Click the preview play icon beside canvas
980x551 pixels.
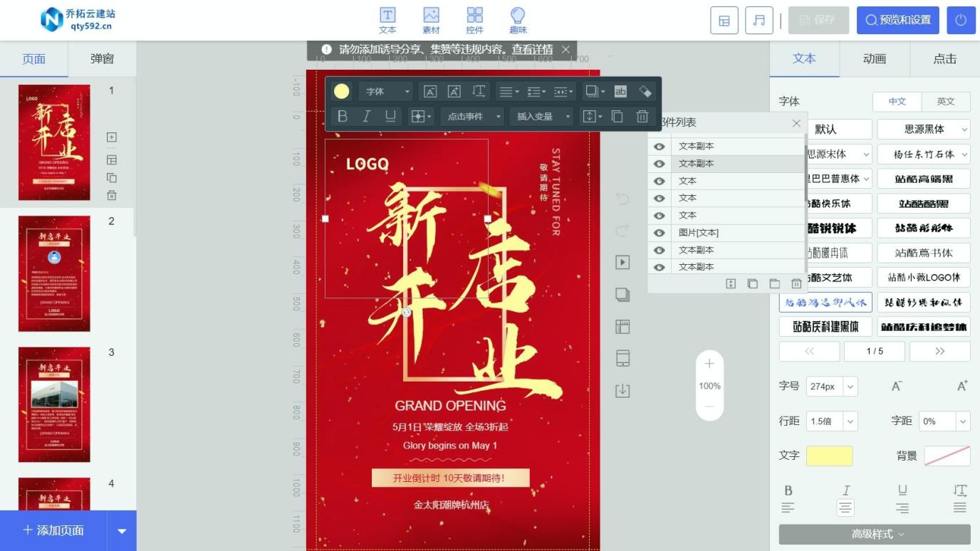[622, 263]
